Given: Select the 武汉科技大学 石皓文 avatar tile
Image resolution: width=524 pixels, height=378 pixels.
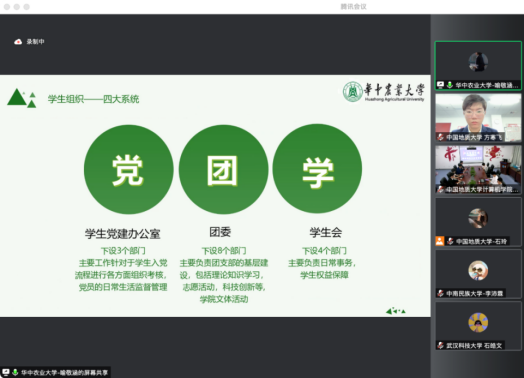Looking at the screenshot, I should click(x=478, y=326).
